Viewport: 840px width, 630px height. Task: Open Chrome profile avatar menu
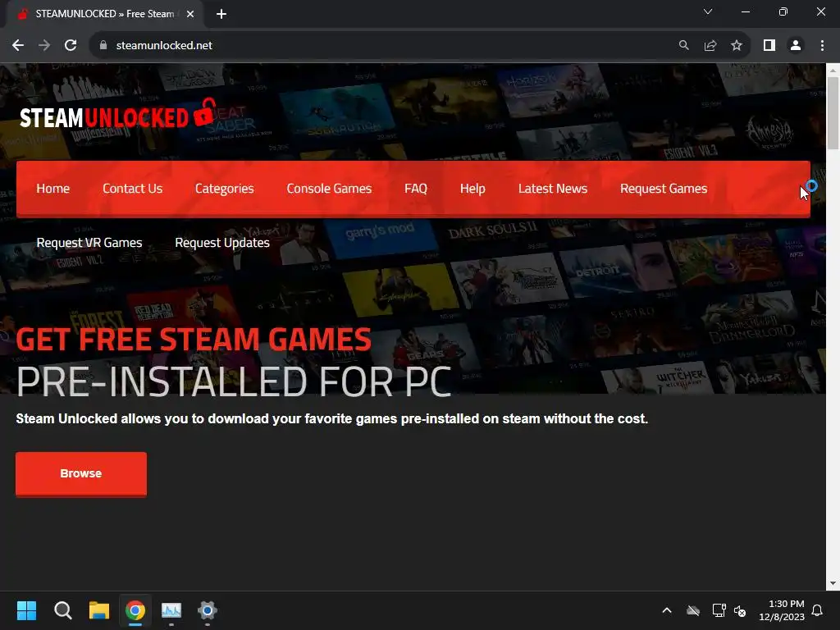coord(796,46)
